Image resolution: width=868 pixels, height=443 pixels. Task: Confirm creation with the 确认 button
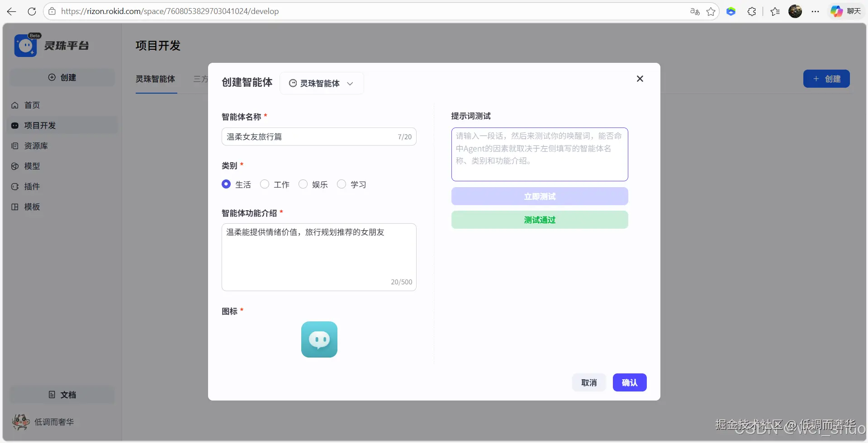[x=630, y=382]
